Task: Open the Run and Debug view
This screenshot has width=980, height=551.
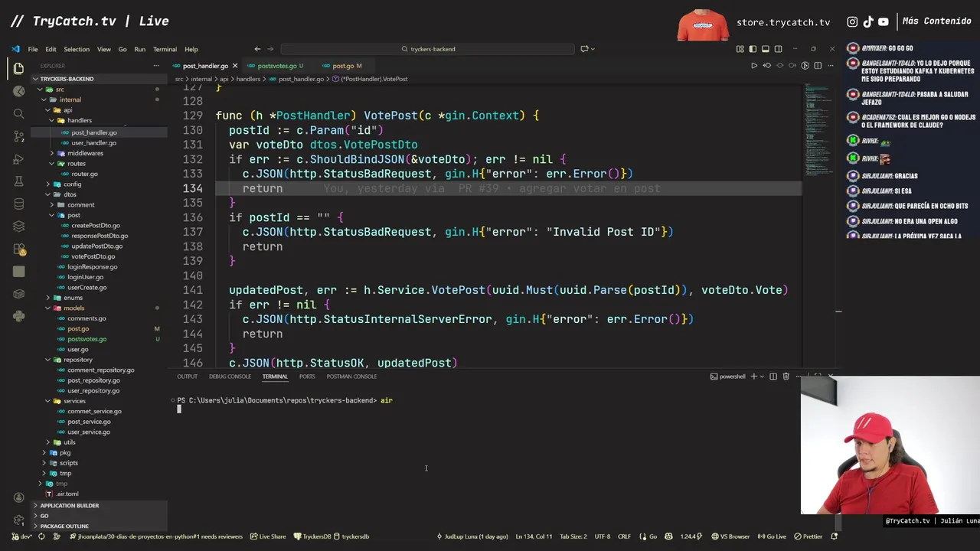Action: coord(18,159)
